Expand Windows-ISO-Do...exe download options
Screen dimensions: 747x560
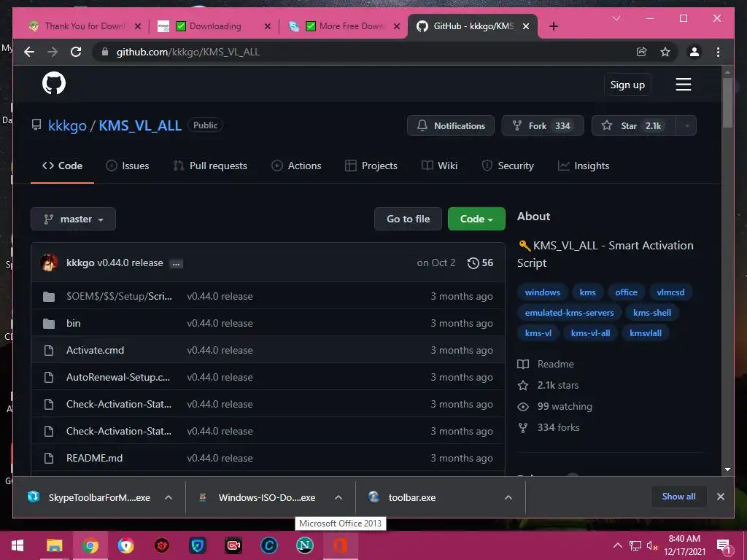[x=338, y=497]
